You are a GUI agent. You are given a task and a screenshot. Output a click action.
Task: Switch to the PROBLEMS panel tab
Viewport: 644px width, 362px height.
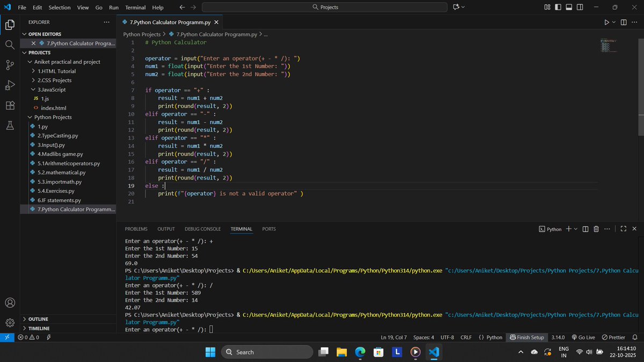[x=136, y=229]
